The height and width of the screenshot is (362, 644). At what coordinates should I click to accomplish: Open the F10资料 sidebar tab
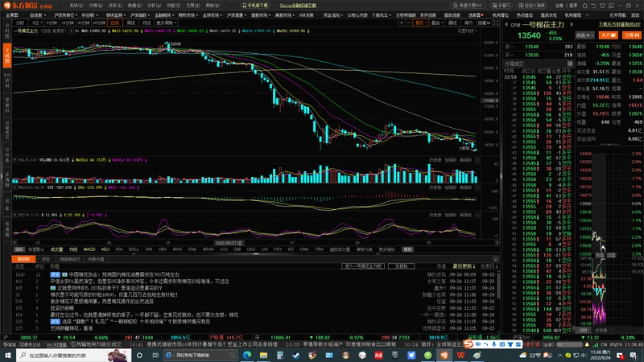point(7,80)
